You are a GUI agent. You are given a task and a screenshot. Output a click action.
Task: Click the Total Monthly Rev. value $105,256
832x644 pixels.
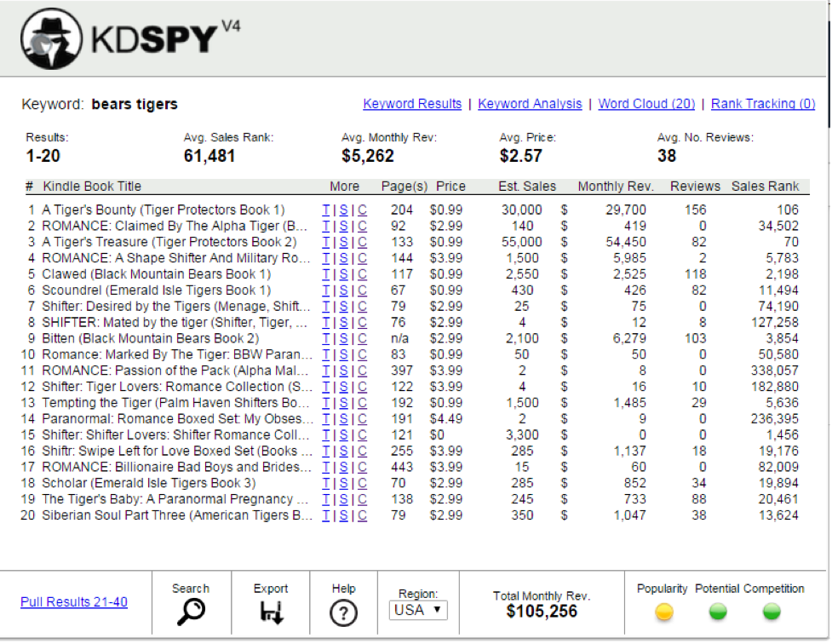(x=542, y=612)
